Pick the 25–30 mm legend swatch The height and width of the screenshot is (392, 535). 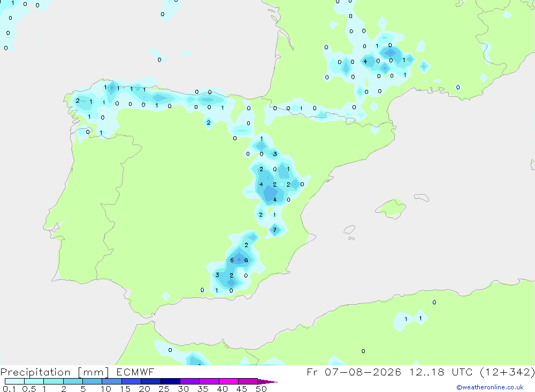170,381
